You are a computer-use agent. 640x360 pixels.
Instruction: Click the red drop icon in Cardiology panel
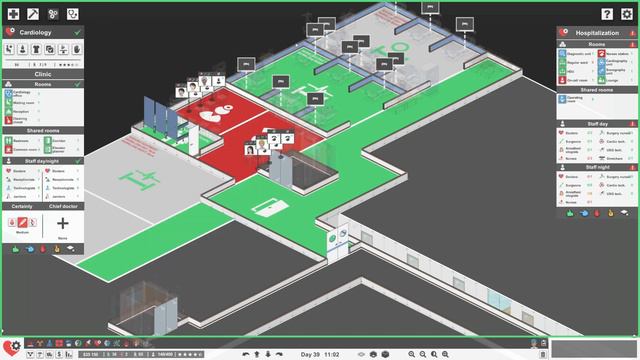(x=43, y=249)
